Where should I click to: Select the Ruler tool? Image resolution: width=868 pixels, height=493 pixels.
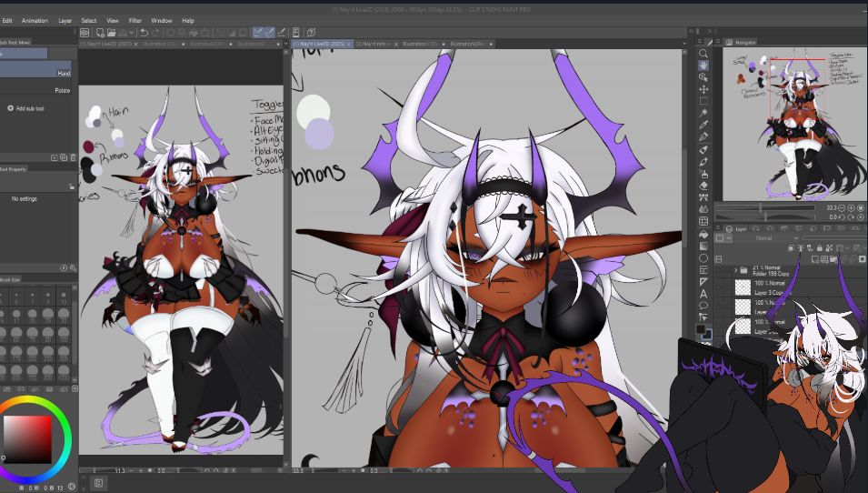[703, 282]
